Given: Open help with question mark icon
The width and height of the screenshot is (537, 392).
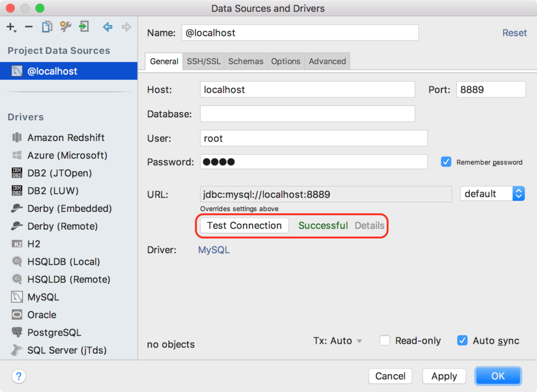Looking at the screenshot, I should (19, 376).
